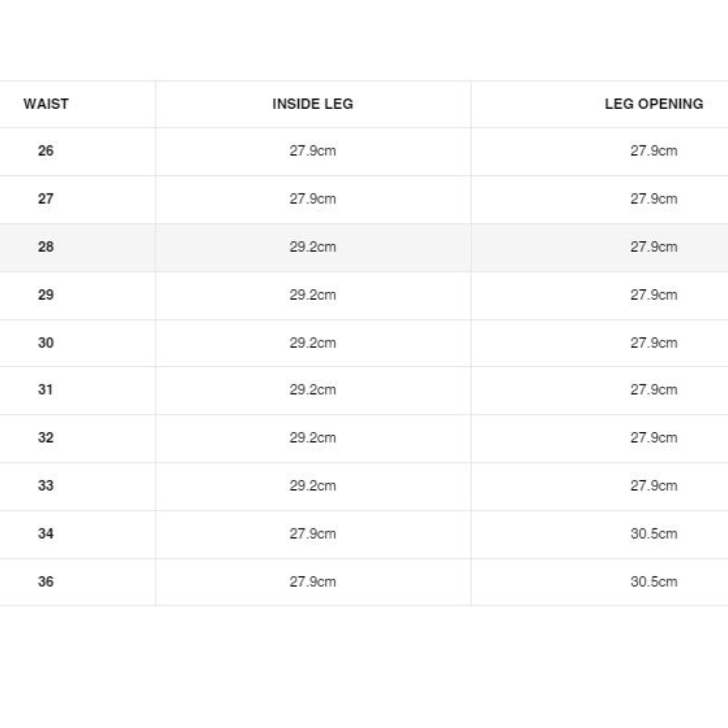
Task: Select the waist 36 row label
Action: tap(46, 582)
